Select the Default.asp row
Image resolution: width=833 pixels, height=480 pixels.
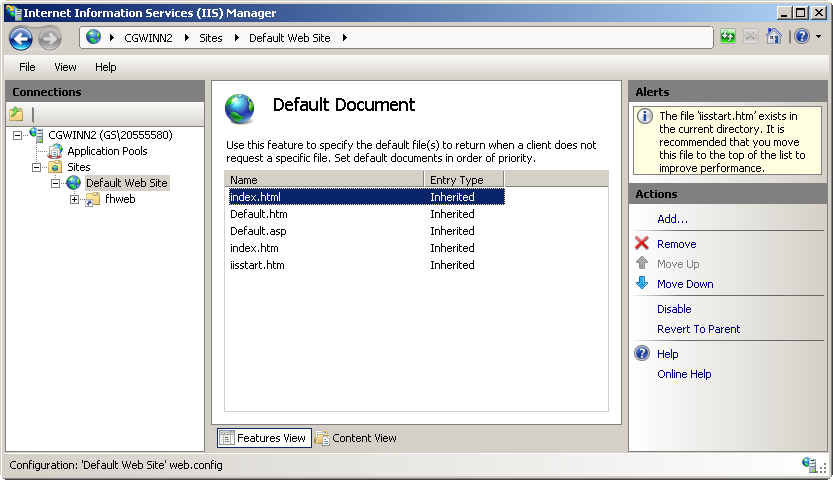367,231
